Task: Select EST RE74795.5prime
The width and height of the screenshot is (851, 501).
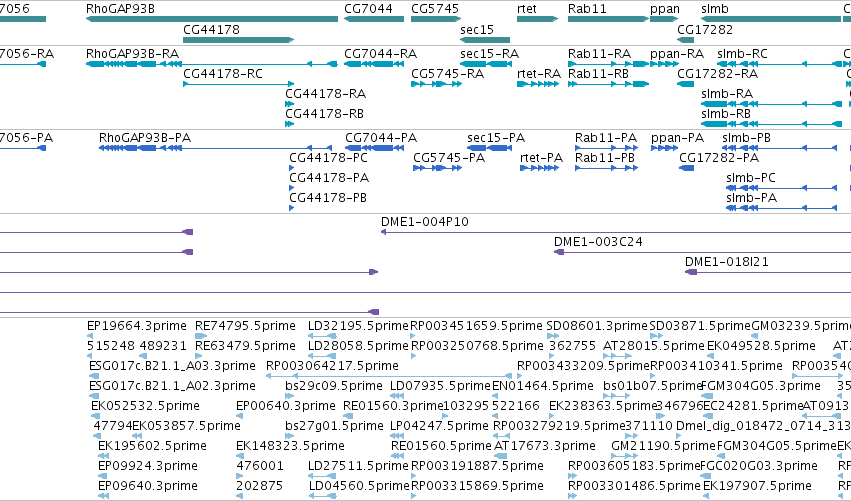Action: coord(245,326)
